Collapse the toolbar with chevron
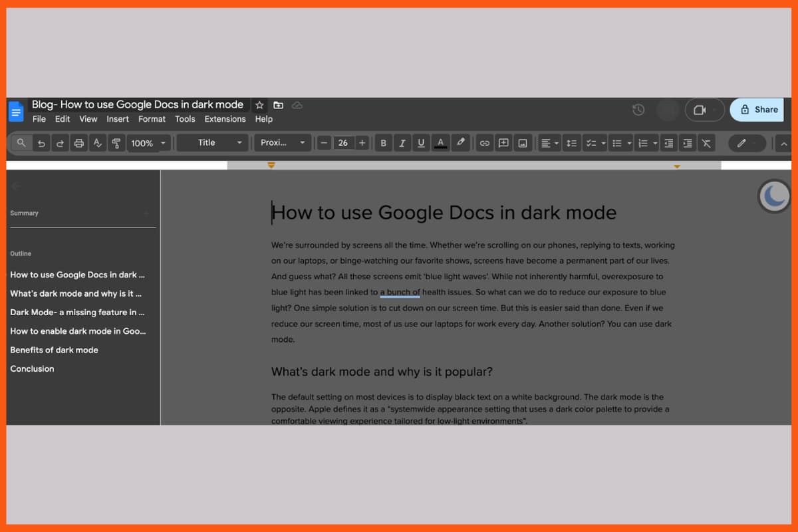The height and width of the screenshot is (532, 798). click(x=784, y=143)
